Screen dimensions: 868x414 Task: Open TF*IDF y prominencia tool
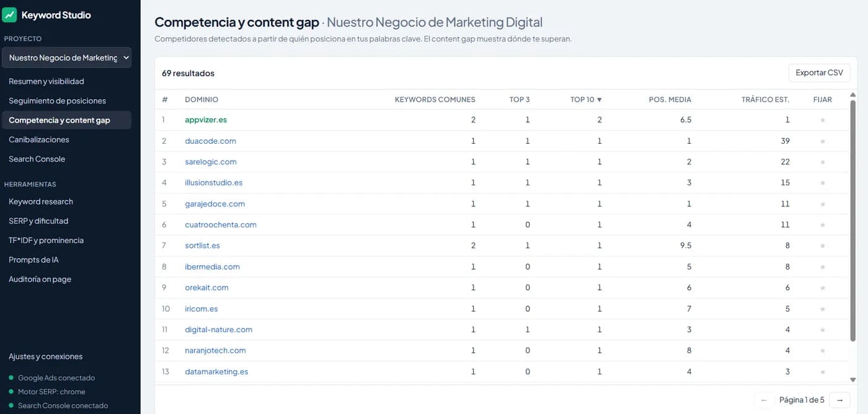click(x=66, y=240)
